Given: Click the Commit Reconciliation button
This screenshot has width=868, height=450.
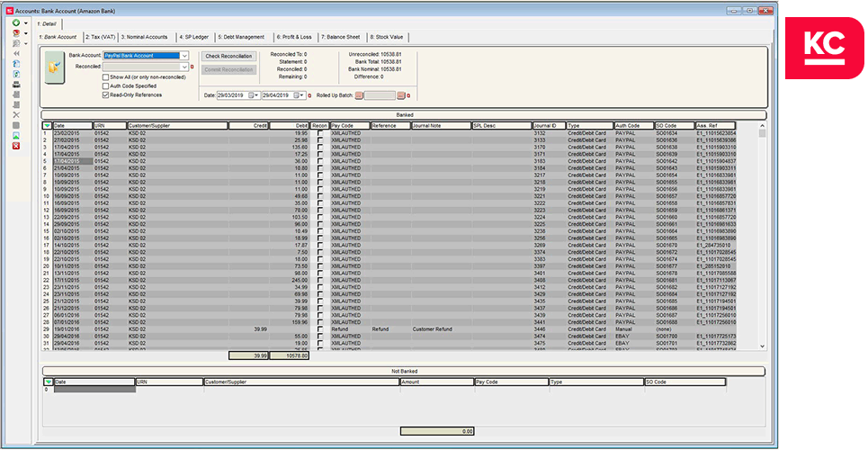Looking at the screenshot, I should click(x=228, y=70).
